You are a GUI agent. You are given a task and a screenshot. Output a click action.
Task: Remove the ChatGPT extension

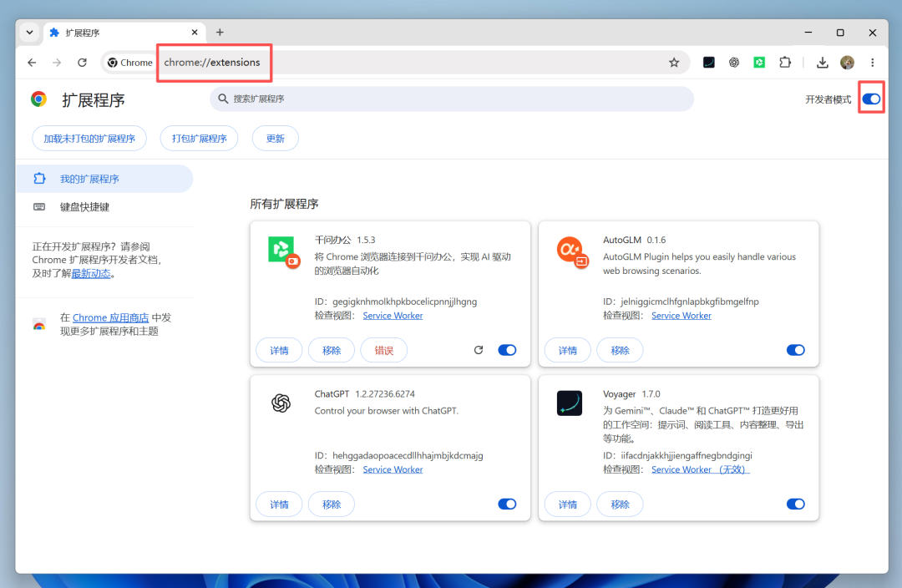[x=332, y=504]
